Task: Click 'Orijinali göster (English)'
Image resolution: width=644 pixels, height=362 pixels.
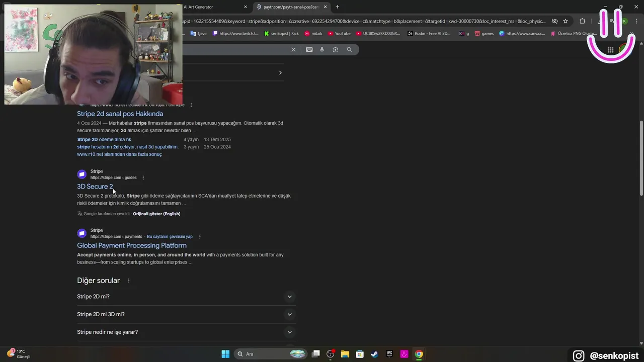Action: tap(156, 214)
